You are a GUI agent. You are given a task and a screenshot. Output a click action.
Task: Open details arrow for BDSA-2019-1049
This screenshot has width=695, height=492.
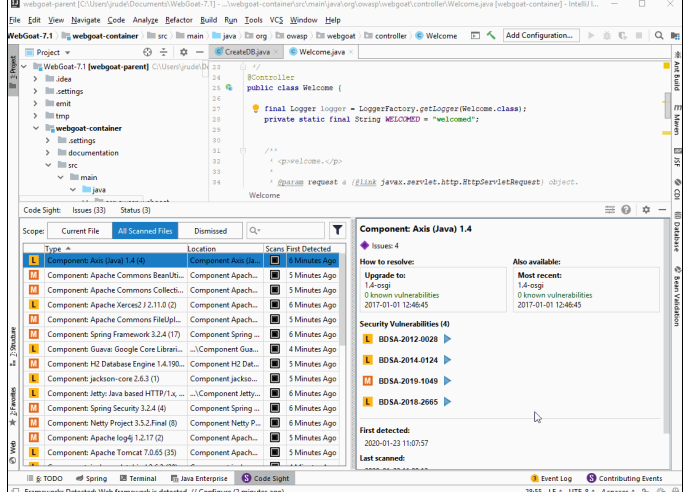448,381
